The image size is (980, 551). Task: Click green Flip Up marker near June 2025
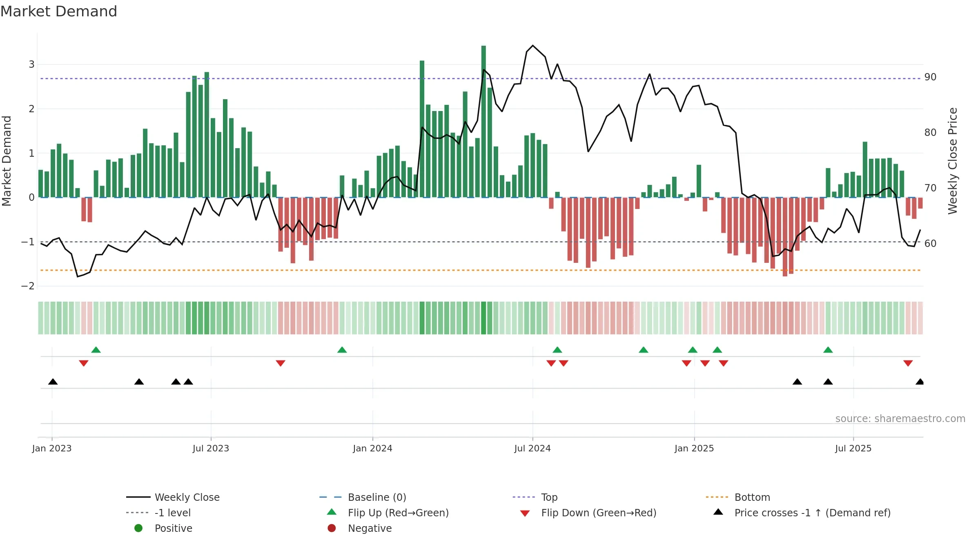pos(828,350)
